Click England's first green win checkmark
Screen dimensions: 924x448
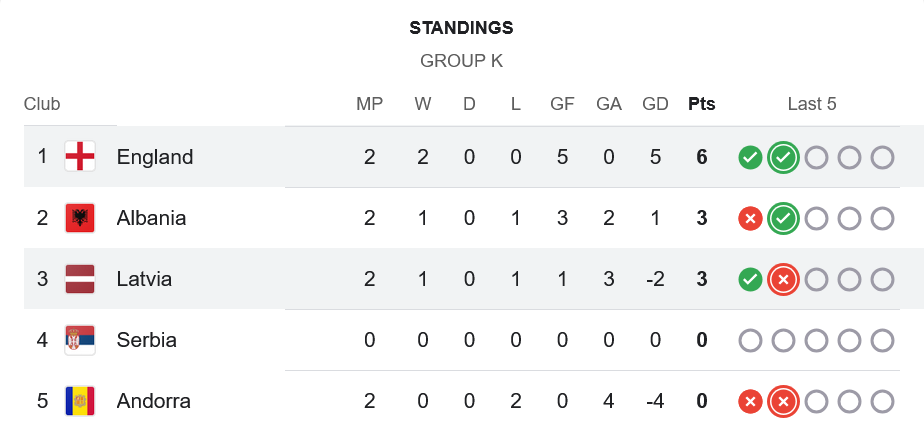(x=750, y=157)
